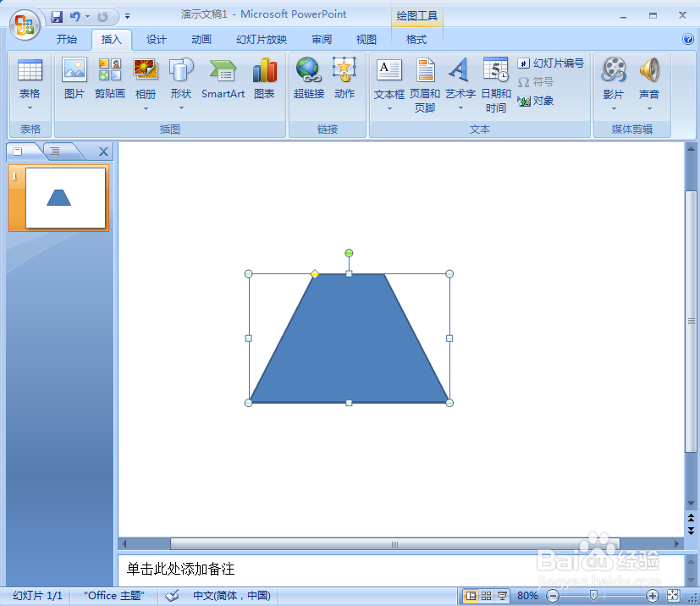Switch to the 设计 ribbon tab
This screenshot has height=606, width=700.
coord(157,40)
